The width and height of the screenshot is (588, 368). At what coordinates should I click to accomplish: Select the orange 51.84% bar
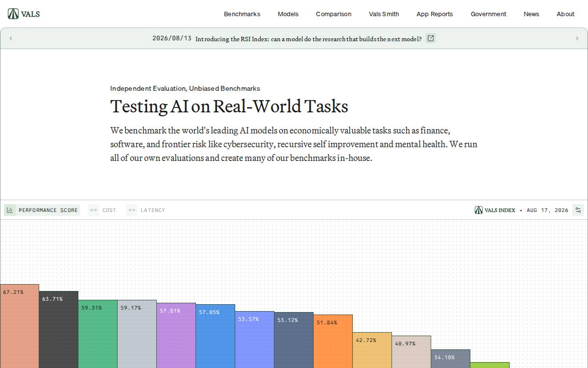(333, 341)
